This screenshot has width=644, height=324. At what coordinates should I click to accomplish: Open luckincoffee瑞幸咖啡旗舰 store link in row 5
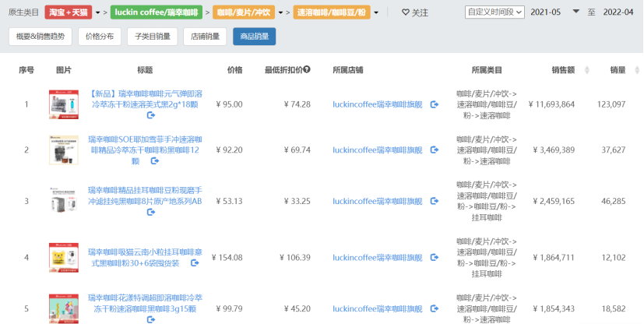point(378,308)
